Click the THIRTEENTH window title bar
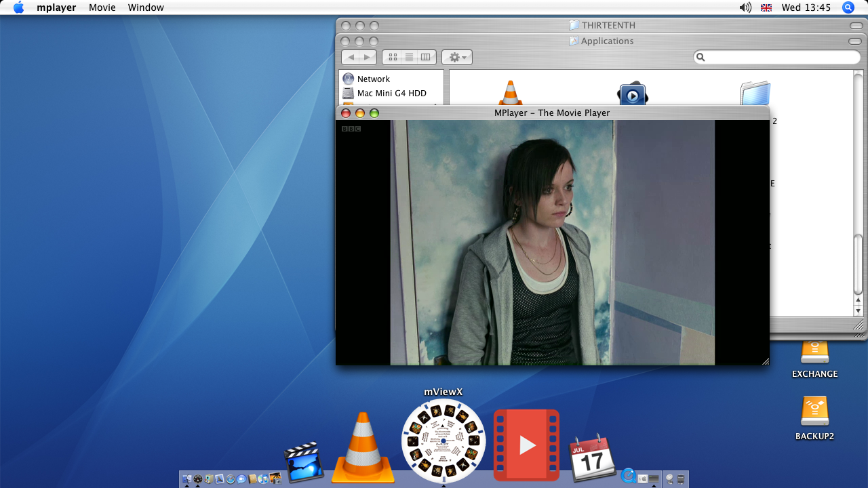The height and width of the screenshot is (488, 868). [x=601, y=26]
